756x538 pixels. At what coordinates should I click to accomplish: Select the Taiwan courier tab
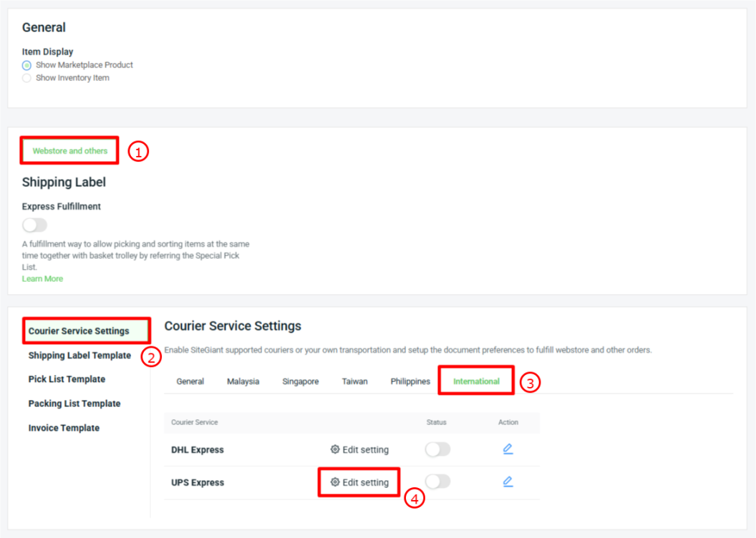tap(354, 381)
